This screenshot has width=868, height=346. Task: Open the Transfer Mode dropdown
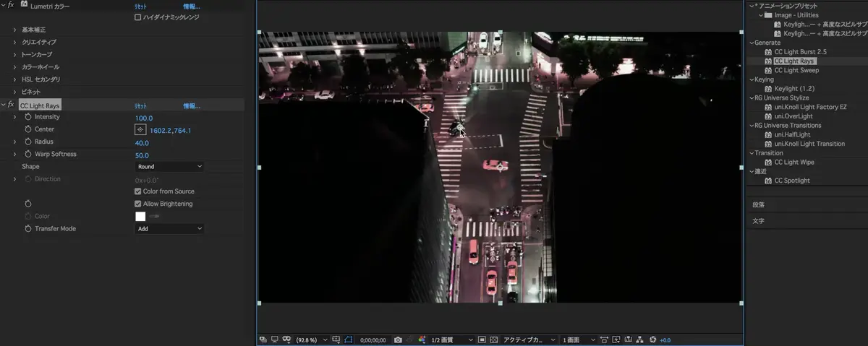pyautogui.click(x=169, y=229)
